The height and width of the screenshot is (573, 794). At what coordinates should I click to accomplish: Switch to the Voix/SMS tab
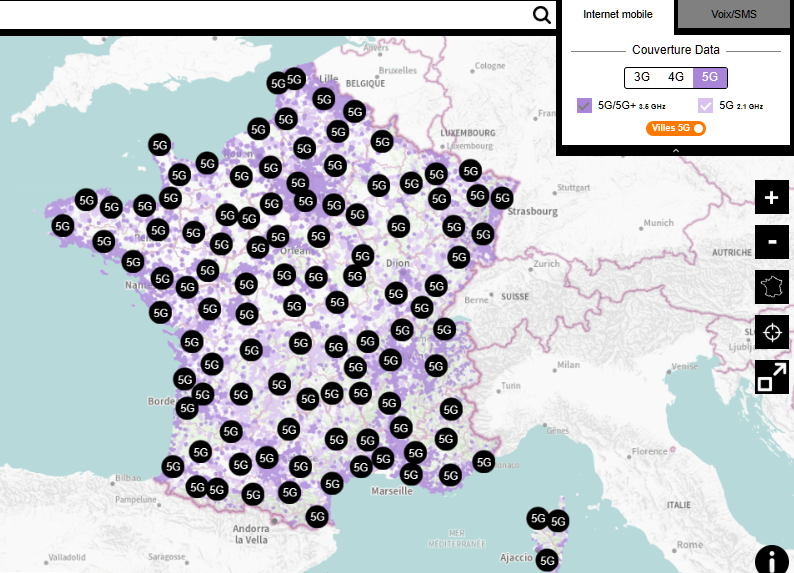click(733, 15)
